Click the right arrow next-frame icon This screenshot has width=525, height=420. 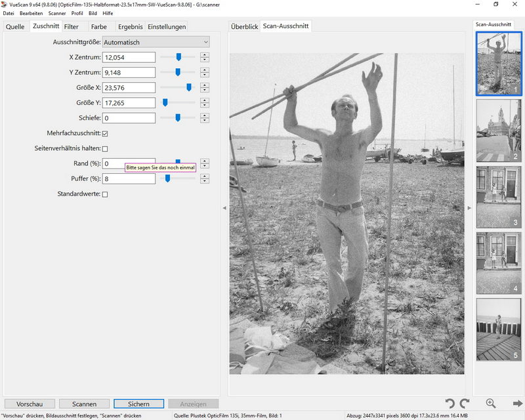tap(518, 404)
